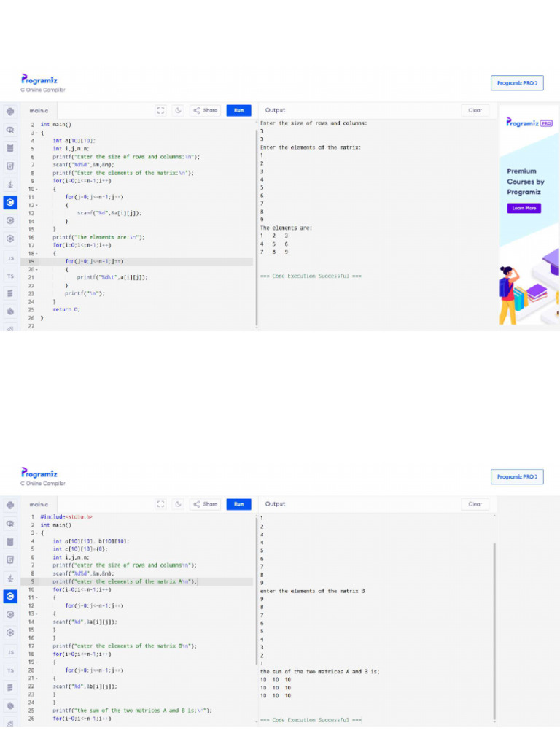Select R language icon in lower compiler sidebar
This screenshot has width=560, height=747.
tap(10, 523)
